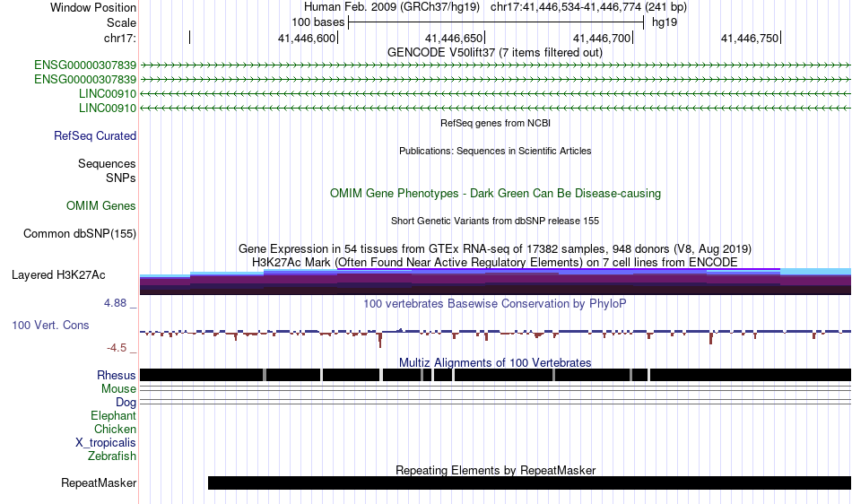Open the H3K27Ac Mark ENCODE track title

click(495, 263)
